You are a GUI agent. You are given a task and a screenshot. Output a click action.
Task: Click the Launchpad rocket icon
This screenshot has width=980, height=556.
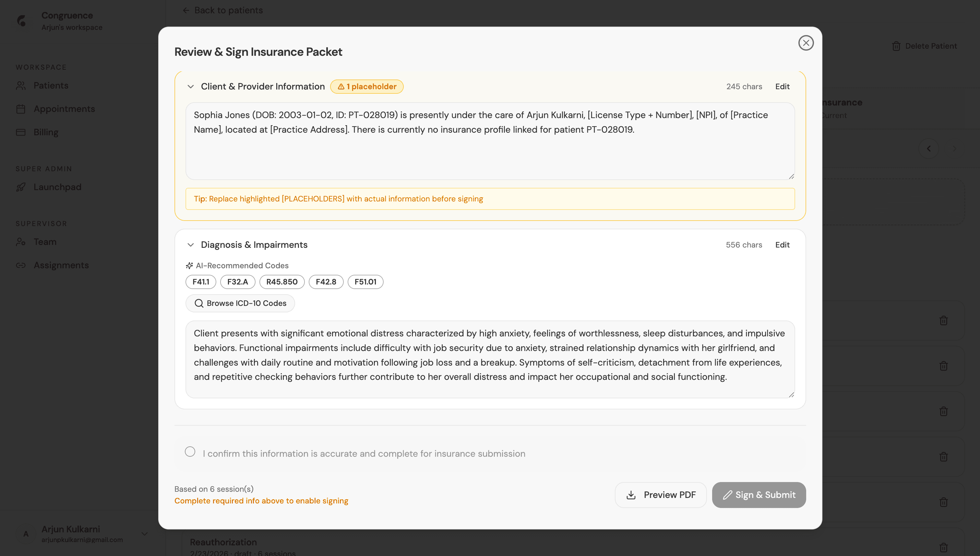point(21,187)
